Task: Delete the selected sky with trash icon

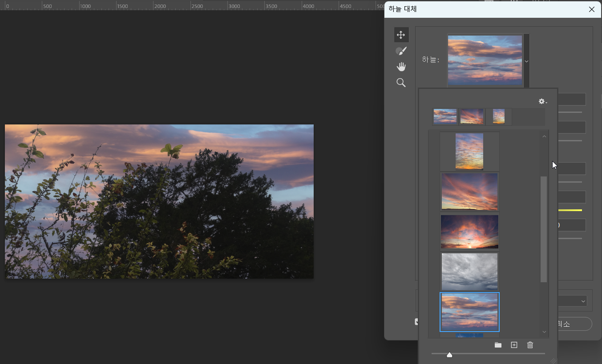Action: tap(530, 345)
